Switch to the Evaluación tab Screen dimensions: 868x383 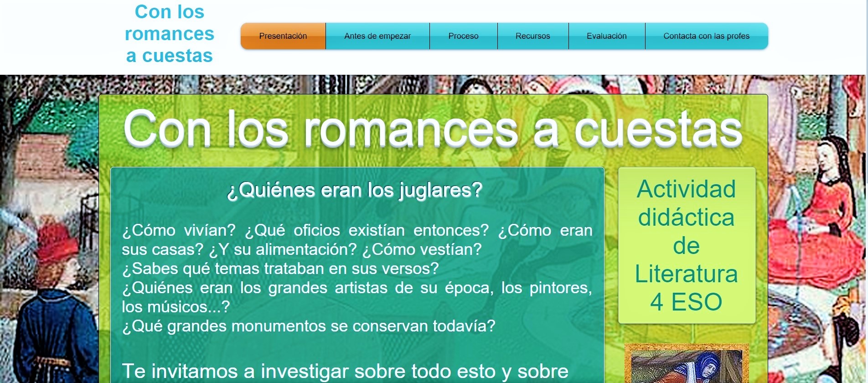[607, 36]
